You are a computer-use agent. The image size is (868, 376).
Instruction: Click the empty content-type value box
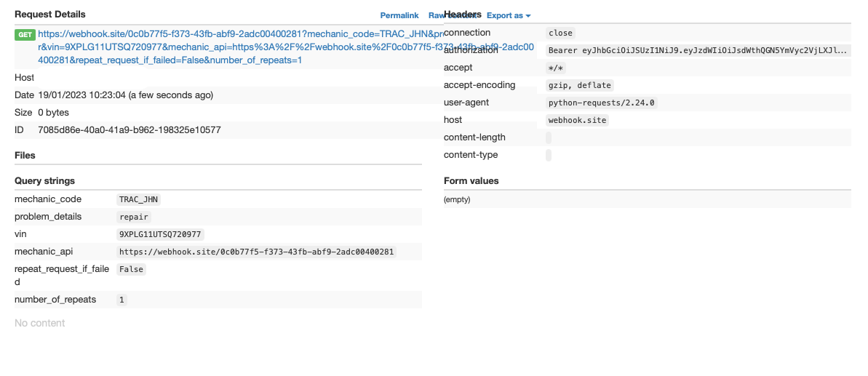click(549, 155)
